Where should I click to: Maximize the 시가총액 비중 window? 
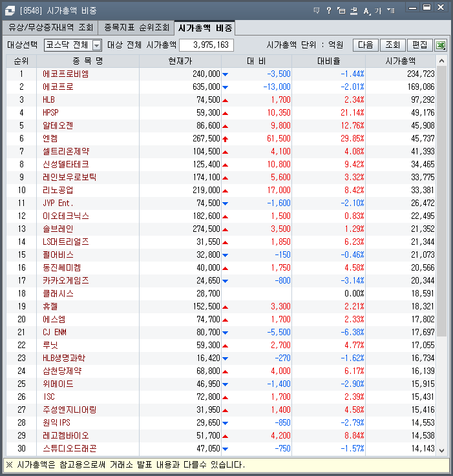point(427,7)
